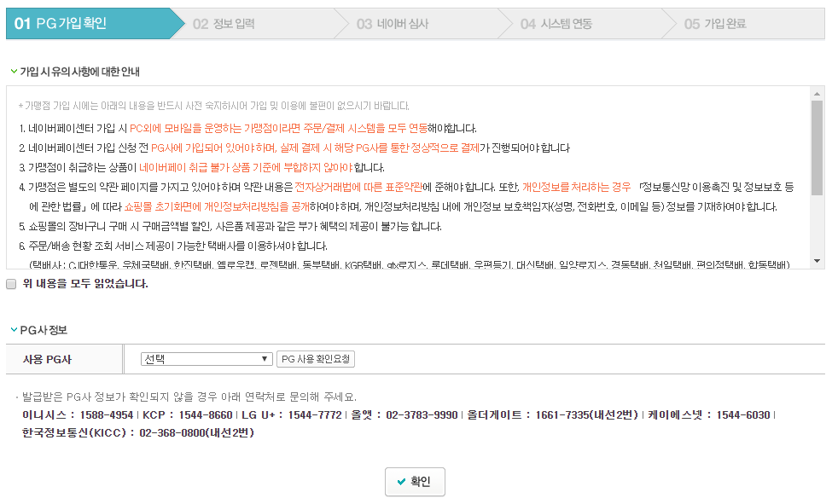Image resolution: width=832 pixels, height=504 pixels.
Task: Check the '위 내용을 모두 읽었습니다' checkbox
Action: [x=11, y=284]
